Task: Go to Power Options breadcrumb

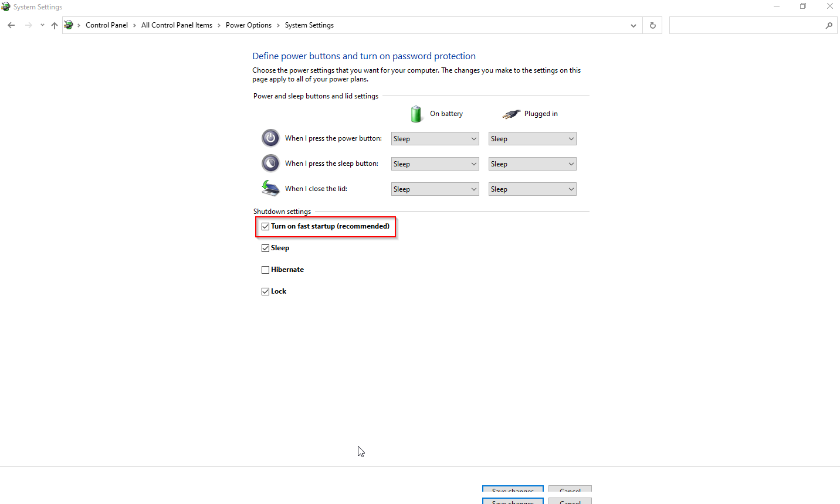Action: pos(249,25)
